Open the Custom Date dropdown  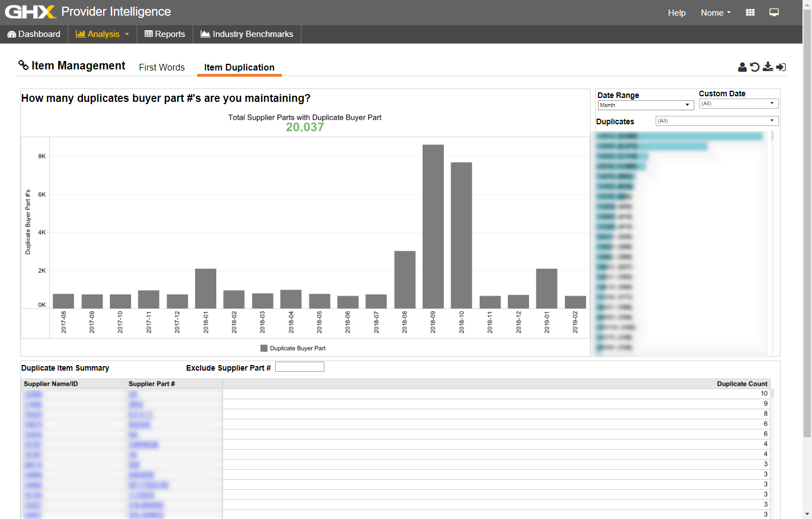(738, 104)
